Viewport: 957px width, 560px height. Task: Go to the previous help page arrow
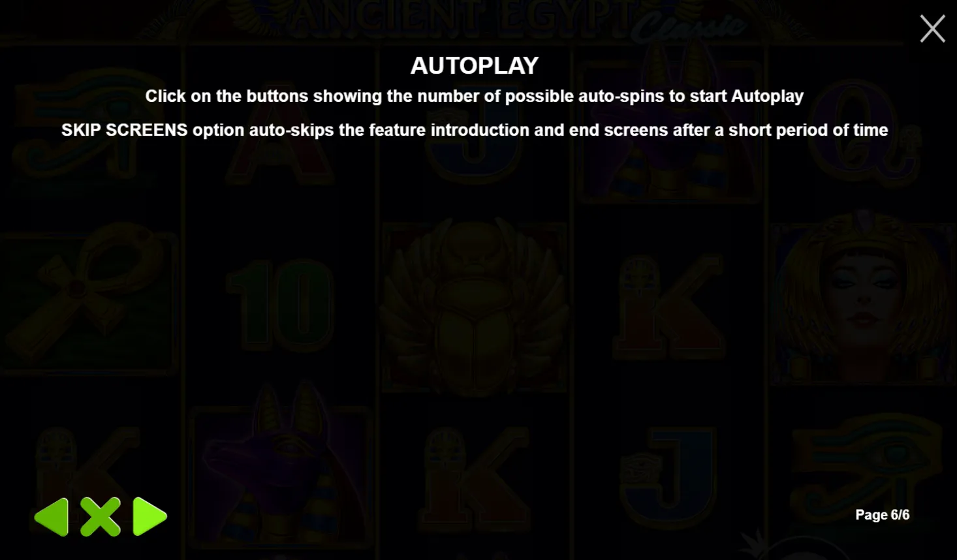[52, 517]
